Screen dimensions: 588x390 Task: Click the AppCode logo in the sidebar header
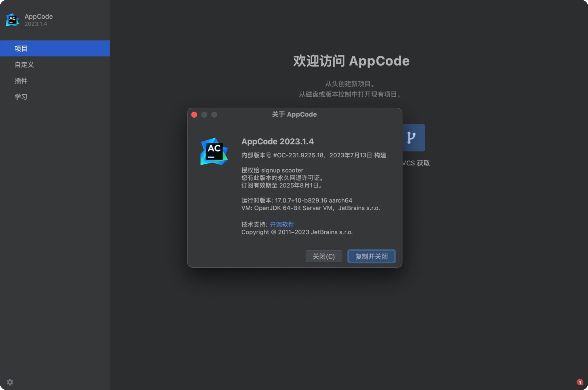pyautogui.click(x=12, y=20)
